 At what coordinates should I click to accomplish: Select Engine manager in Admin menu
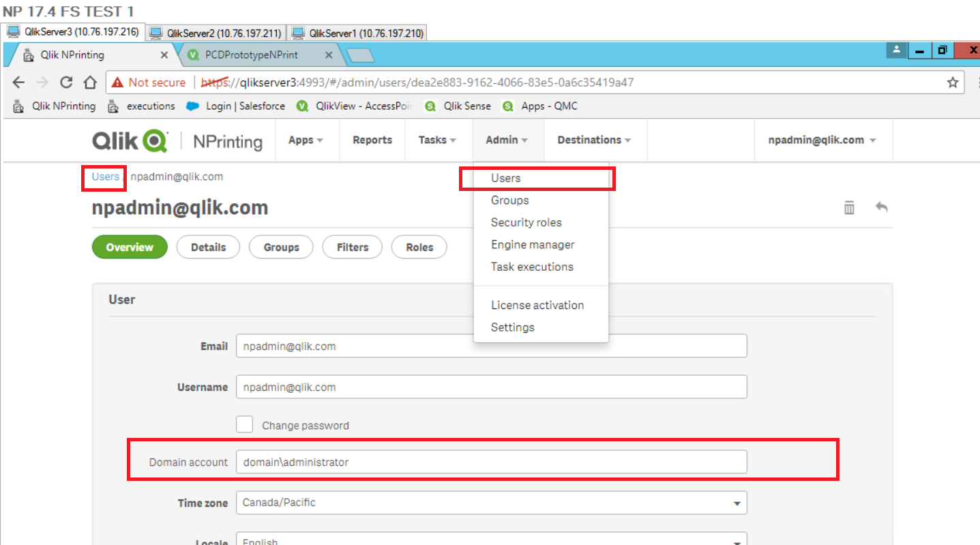click(x=541, y=245)
